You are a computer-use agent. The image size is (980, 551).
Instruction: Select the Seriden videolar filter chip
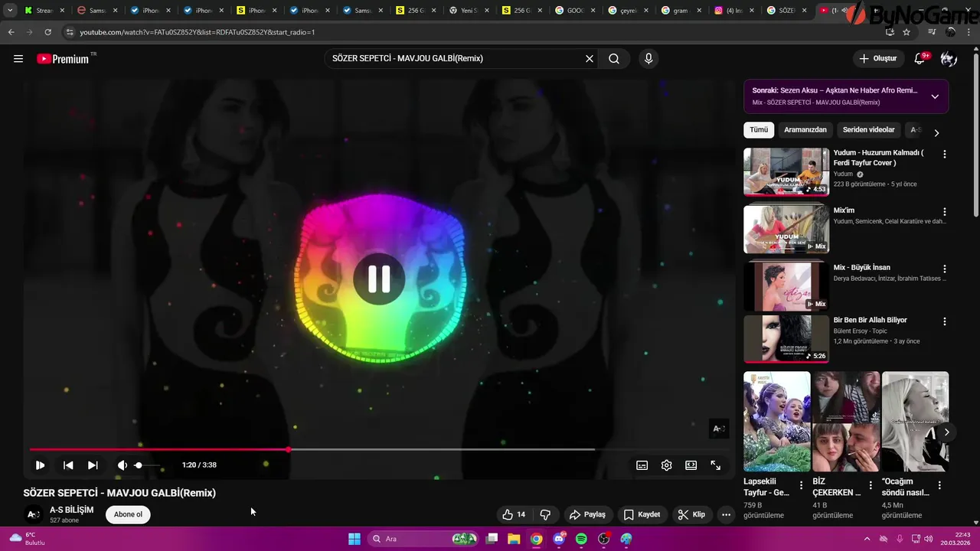tap(868, 130)
